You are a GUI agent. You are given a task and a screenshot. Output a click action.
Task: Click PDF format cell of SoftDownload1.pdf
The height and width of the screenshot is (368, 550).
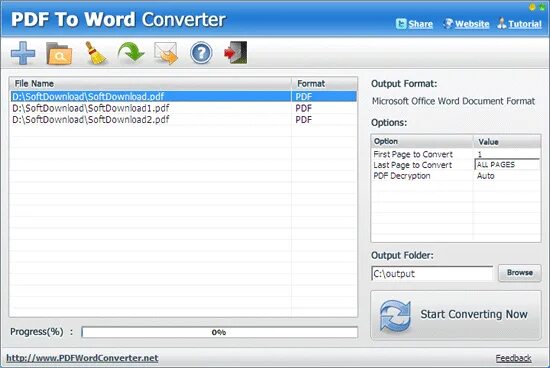click(x=303, y=108)
